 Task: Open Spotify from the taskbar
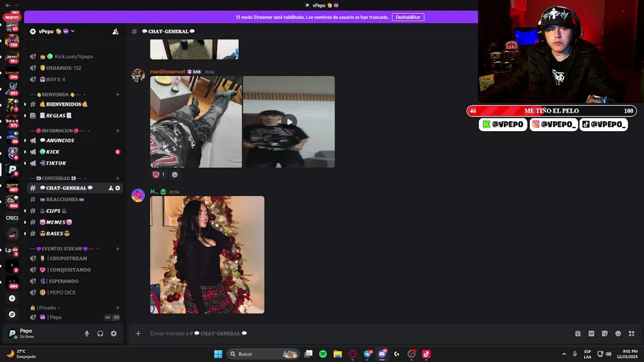click(323, 354)
